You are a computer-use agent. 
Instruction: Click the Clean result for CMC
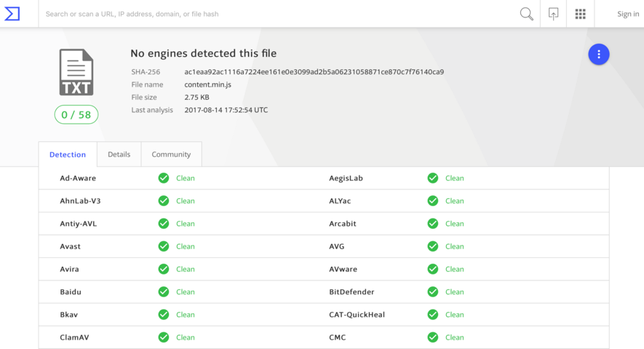[x=454, y=337]
